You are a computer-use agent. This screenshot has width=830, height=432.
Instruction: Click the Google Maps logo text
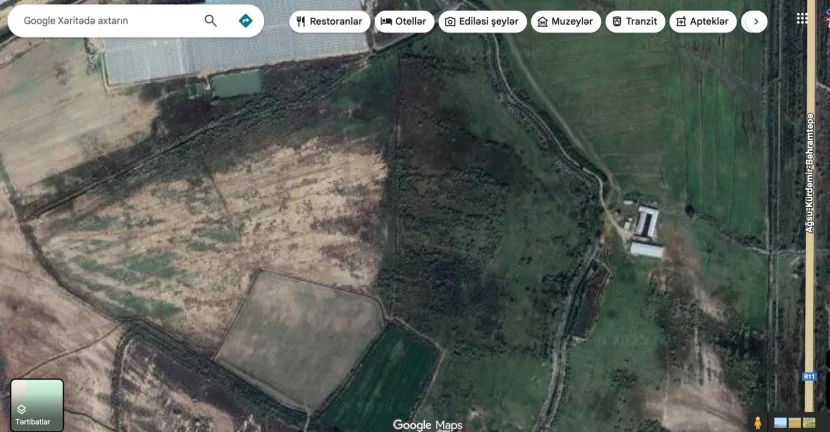[427, 425]
